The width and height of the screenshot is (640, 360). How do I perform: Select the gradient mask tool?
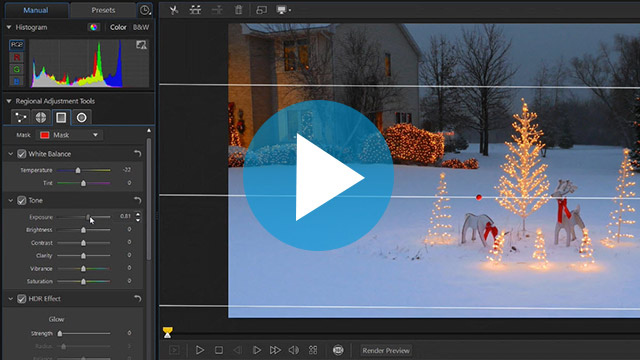(61, 118)
